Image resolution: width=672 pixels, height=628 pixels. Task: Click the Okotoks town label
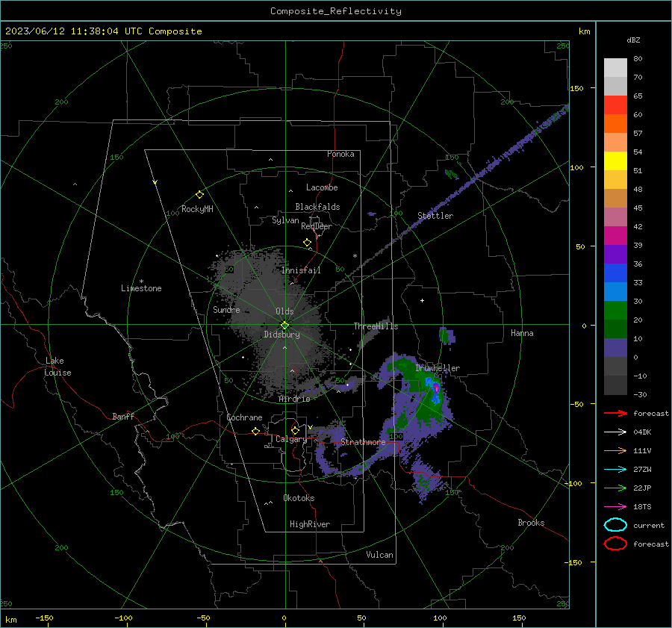299,498
